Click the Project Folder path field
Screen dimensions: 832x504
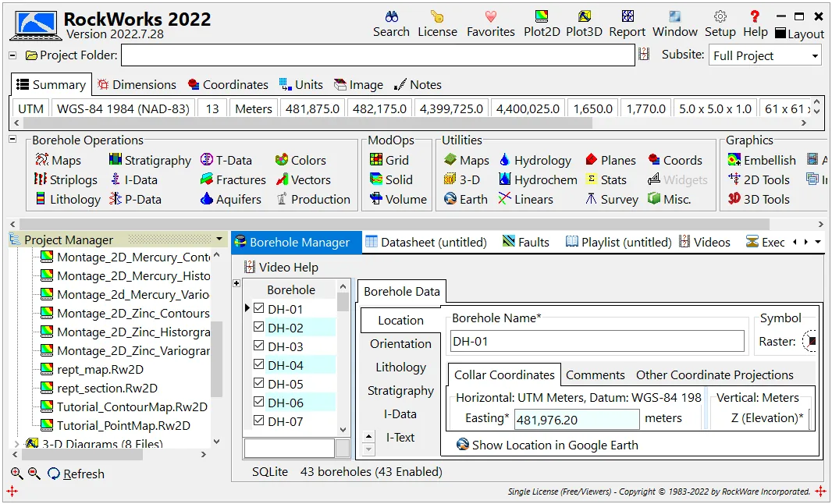click(x=378, y=55)
